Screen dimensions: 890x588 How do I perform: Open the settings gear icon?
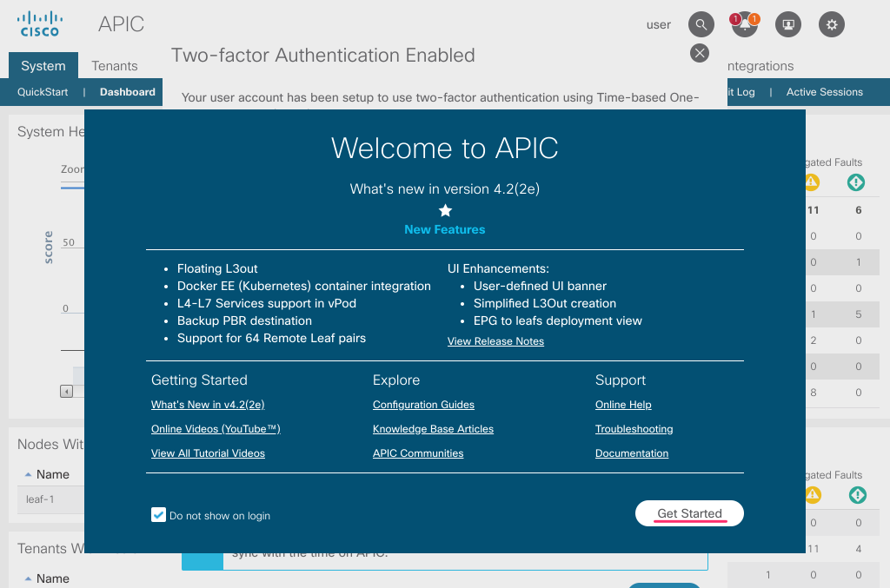tap(832, 24)
